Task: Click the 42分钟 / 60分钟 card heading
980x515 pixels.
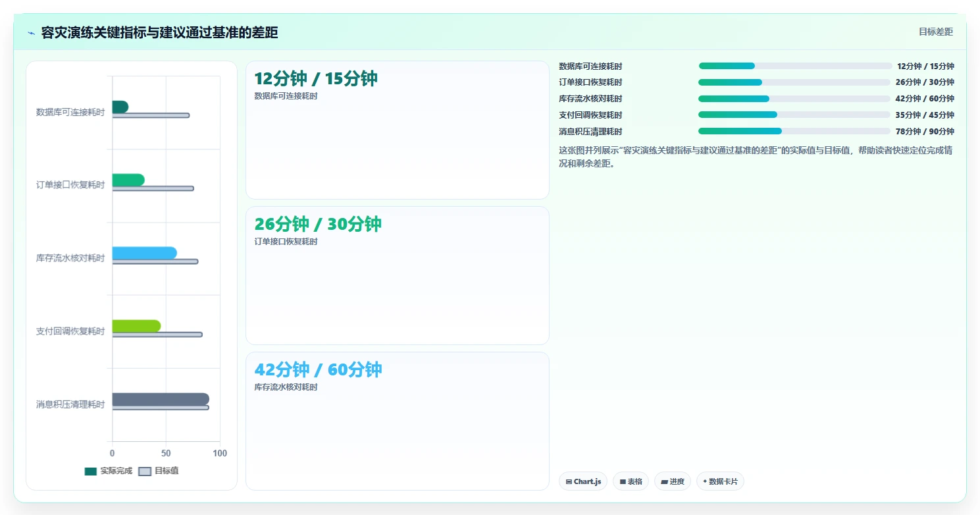Action: pos(318,370)
